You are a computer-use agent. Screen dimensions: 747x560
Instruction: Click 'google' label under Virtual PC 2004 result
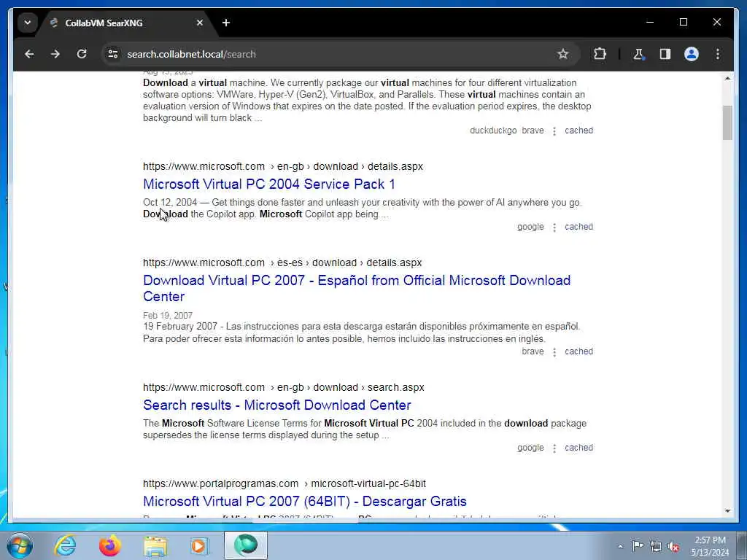pos(530,227)
